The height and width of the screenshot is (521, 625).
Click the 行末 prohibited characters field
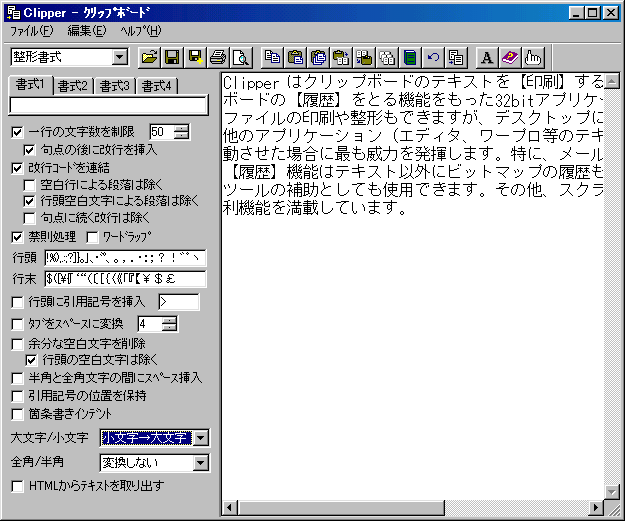(125, 279)
